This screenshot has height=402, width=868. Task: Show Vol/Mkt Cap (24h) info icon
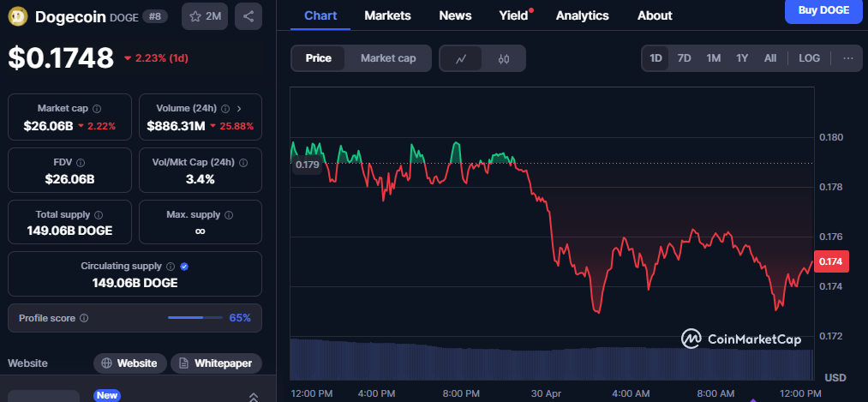click(243, 163)
